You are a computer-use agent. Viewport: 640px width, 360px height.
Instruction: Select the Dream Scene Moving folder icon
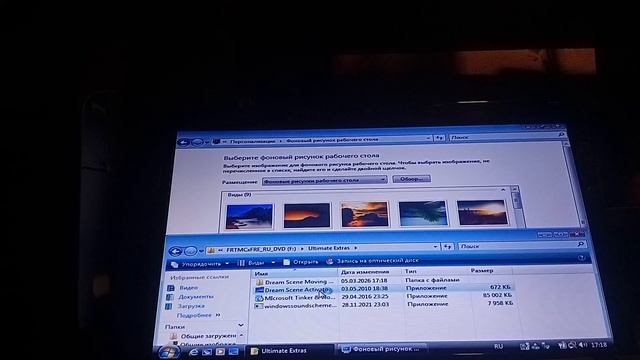click(260, 282)
